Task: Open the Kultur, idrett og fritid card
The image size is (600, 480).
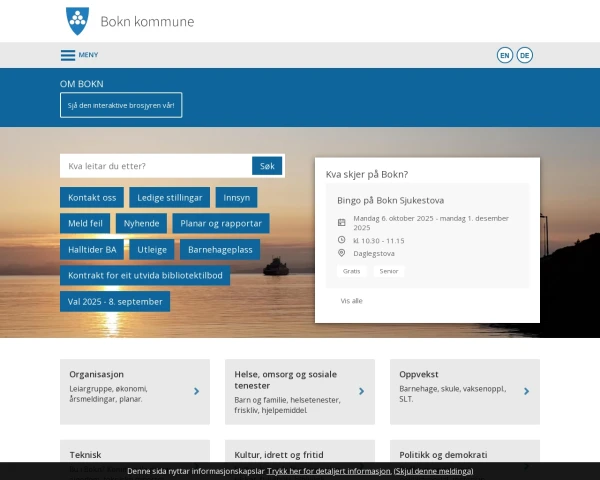Action: point(279,455)
